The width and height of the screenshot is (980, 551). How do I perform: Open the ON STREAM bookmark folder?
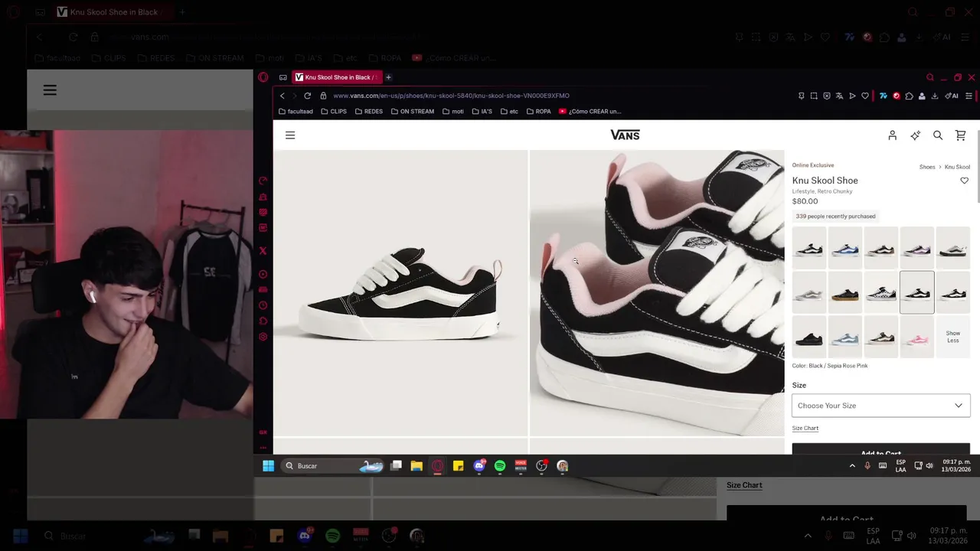pos(413,112)
